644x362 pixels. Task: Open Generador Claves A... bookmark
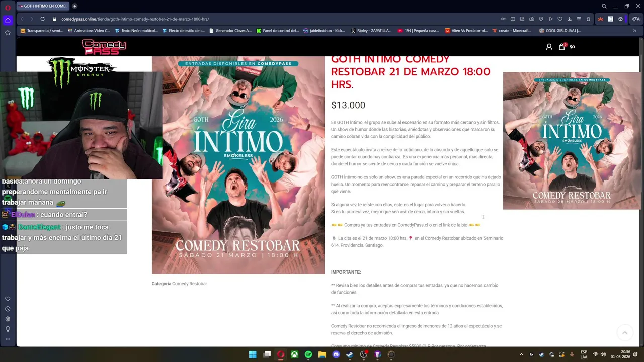[x=230, y=31]
